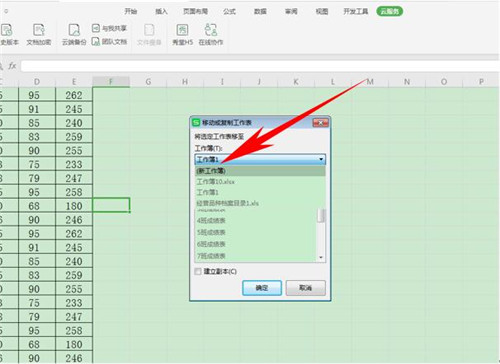Go to the 数据 ribbon tab
Viewport: 500px width, 364px height.
[260, 11]
